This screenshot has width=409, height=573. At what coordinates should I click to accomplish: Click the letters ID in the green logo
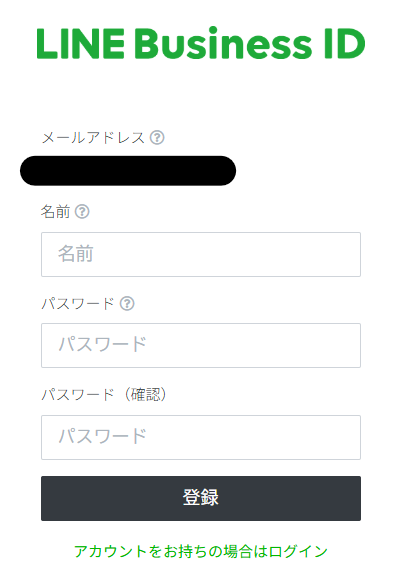tap(345, 44)
